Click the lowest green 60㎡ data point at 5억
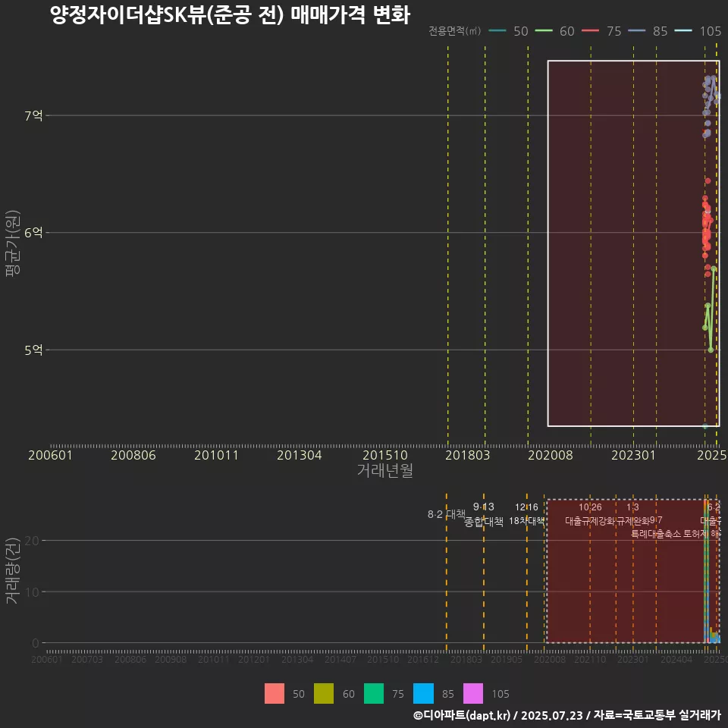The image size is (728, 728). [x=711, y=350]
